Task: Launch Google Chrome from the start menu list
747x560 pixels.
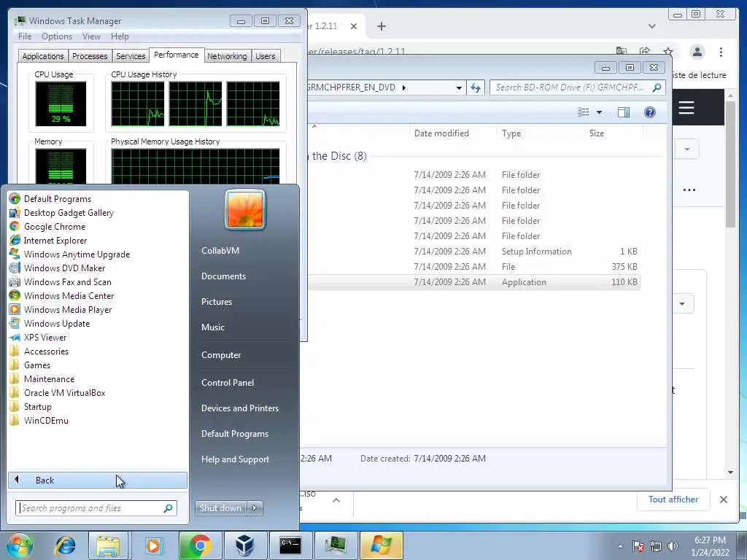Action: pos(54,227)
